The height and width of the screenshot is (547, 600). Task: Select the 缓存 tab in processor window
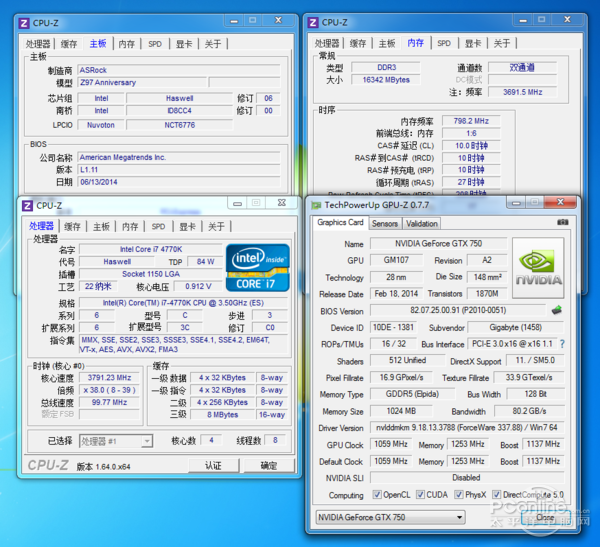click(72, 226)
